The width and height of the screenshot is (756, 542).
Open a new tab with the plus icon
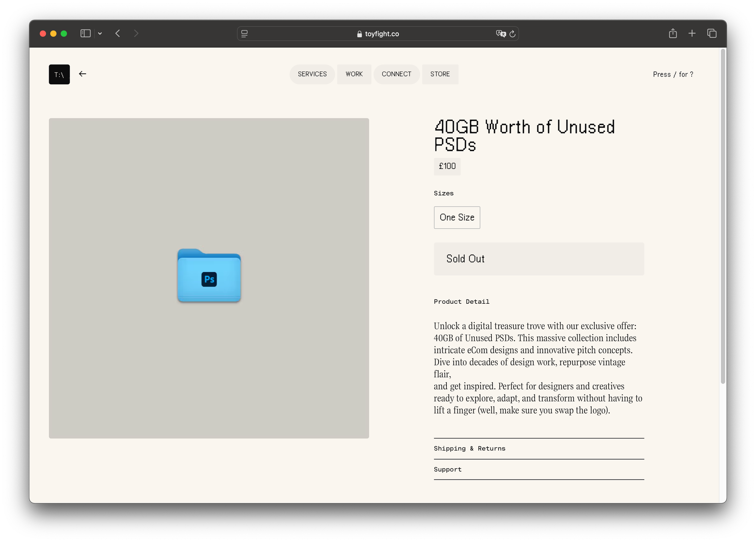[x=692, y=33]
